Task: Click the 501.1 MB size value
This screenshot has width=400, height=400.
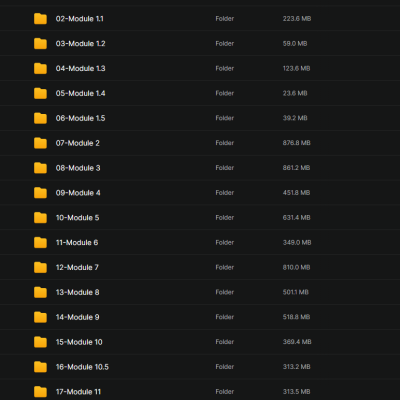Action: 296,292
